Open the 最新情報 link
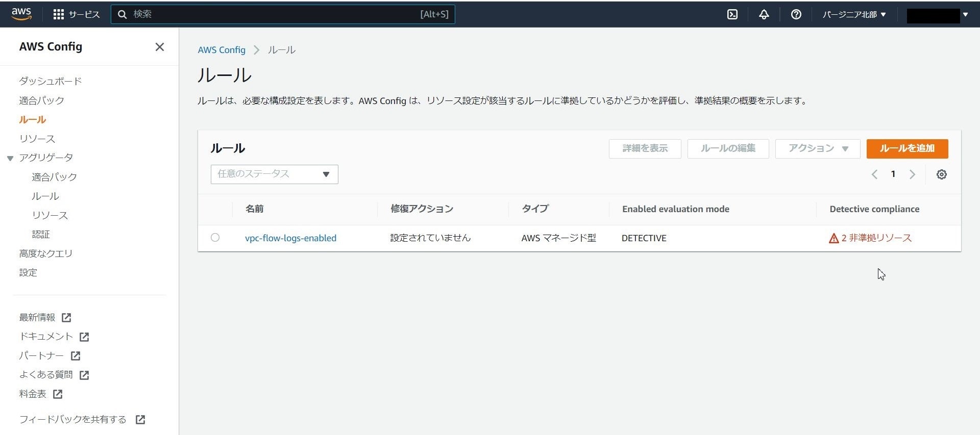Screen dimensions: 980x435 tap(37, 317)
